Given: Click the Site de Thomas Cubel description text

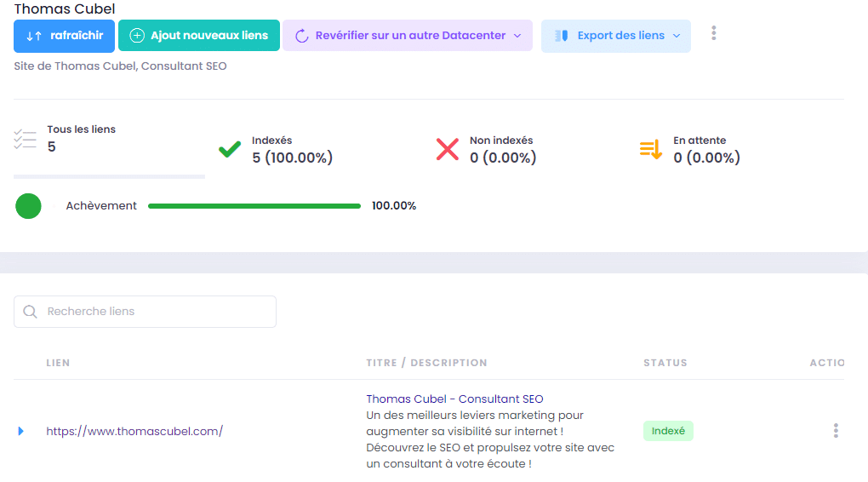Looking at the screenshot, I should tap(120, 66).
